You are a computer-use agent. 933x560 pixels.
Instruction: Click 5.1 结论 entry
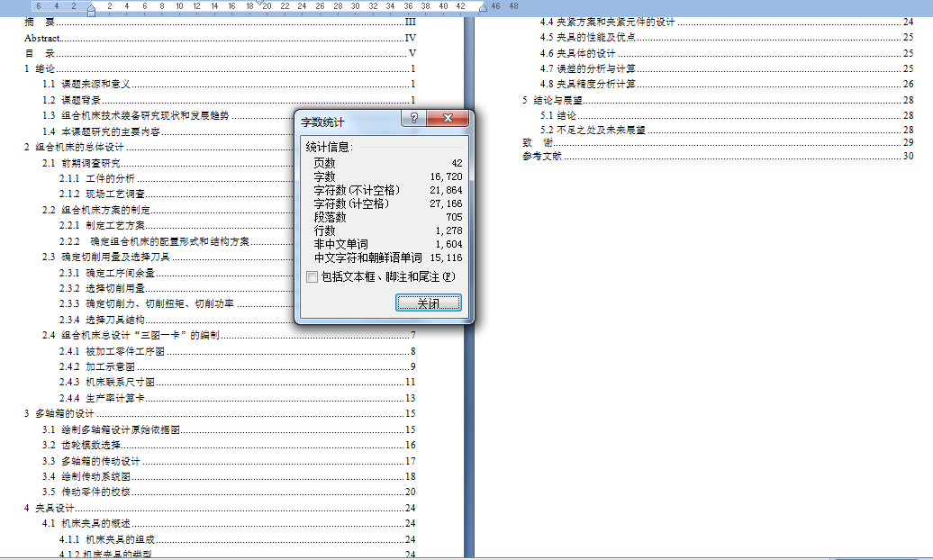[x=727, y=115]
